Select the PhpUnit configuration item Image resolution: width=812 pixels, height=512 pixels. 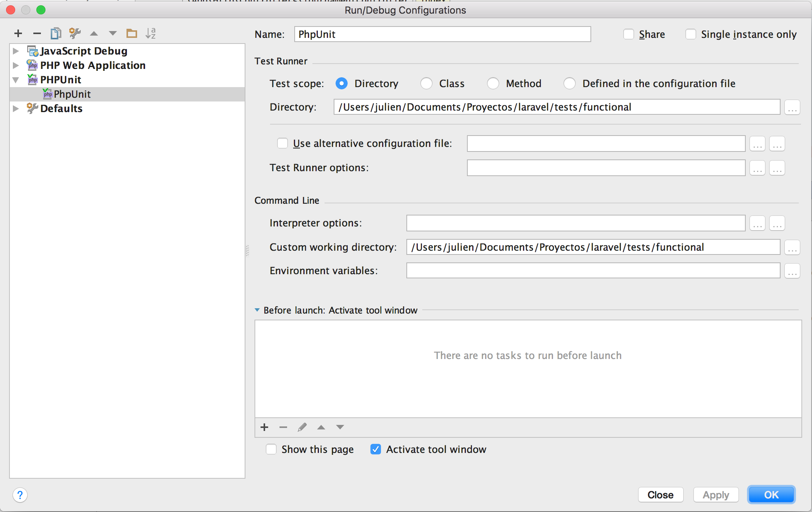[x=72, y=94]
